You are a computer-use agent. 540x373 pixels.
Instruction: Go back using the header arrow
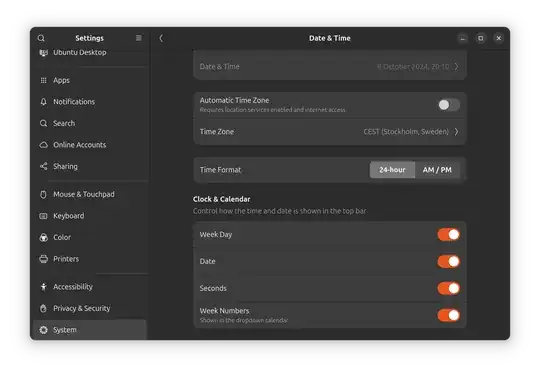(161, 38)
